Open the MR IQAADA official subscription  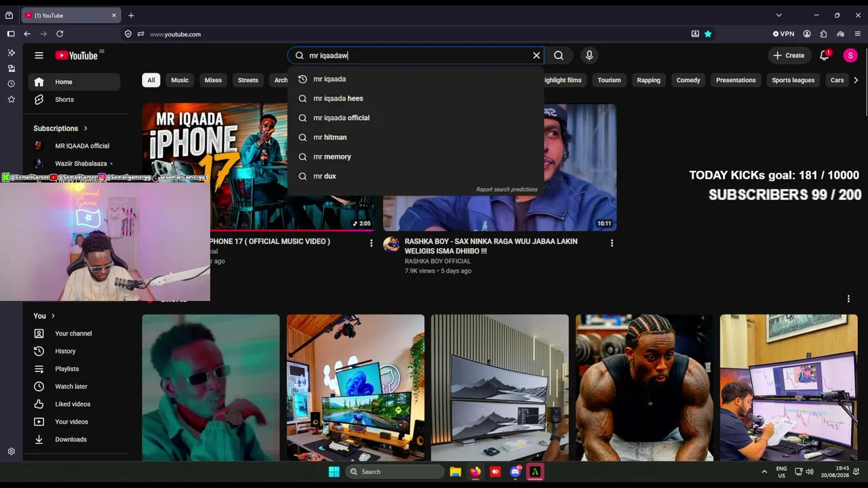click(x=74, y=146)
